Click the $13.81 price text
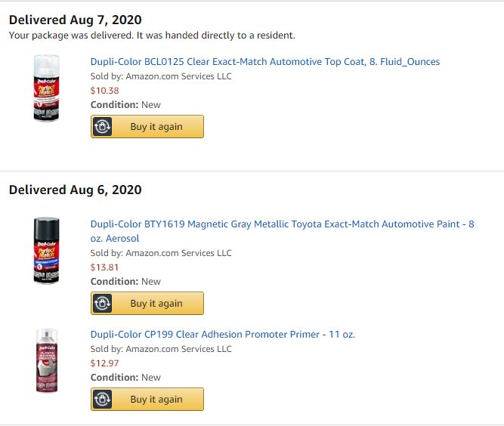Image resolution: width=504 pixels, height=426 pixels. click(x=104, y=267)
